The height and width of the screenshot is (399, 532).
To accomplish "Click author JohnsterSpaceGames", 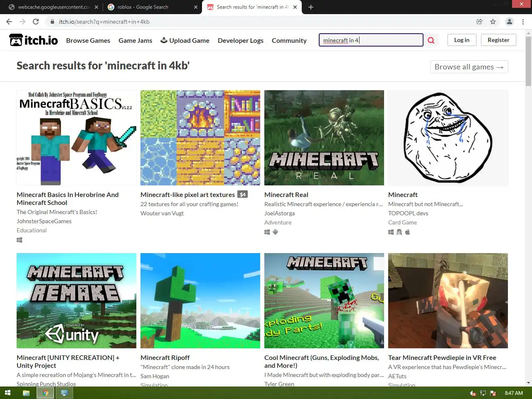I will tap(44, 221).
